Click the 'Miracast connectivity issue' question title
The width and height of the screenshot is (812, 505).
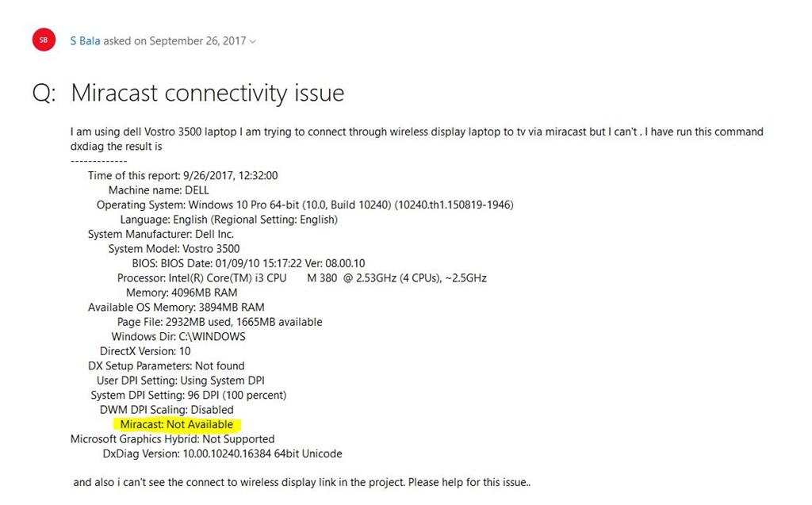point(208,93)
